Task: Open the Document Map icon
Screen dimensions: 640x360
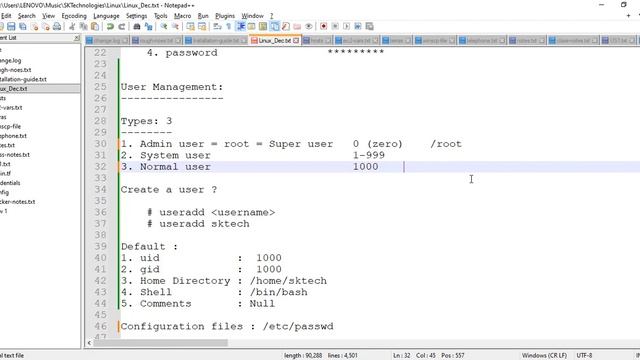Action: (263, 27)
